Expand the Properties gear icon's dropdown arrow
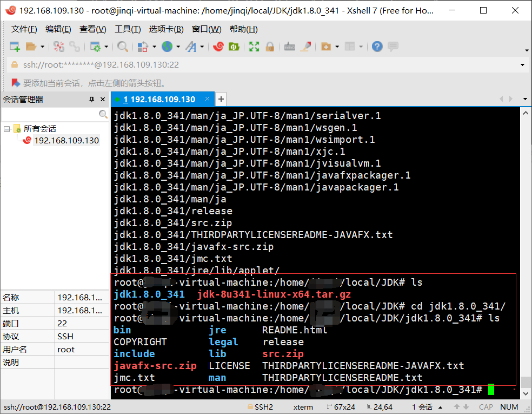The height and width of the screenshot is (414, 532). (106, 47)
